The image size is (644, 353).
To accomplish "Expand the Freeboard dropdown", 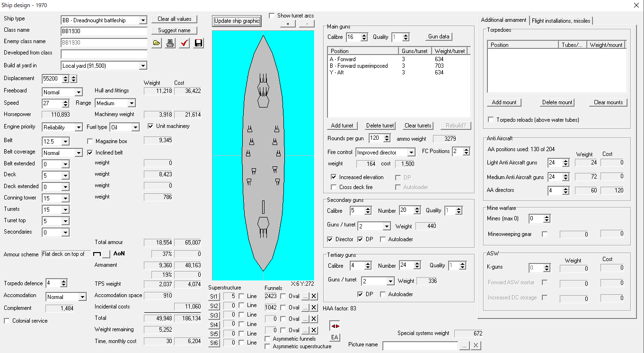I will pyautogui.click(x=79, y=92).
